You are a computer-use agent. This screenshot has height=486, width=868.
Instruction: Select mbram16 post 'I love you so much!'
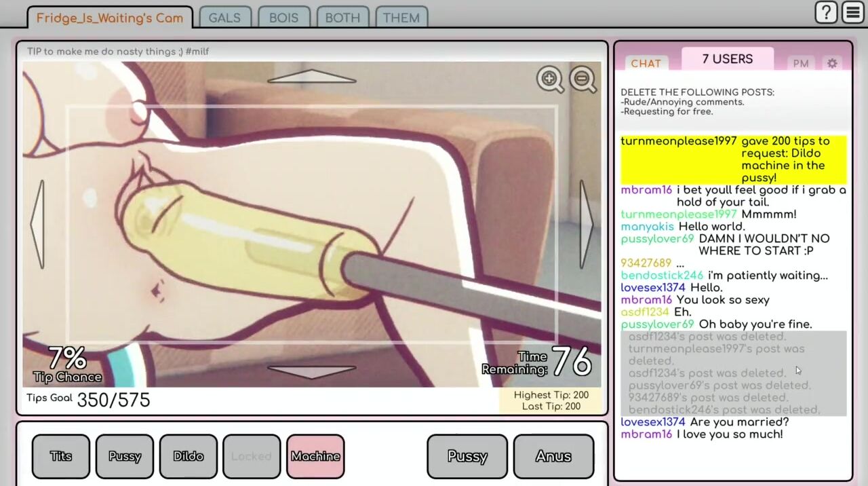pyautogui.click(x=702, y=434)
